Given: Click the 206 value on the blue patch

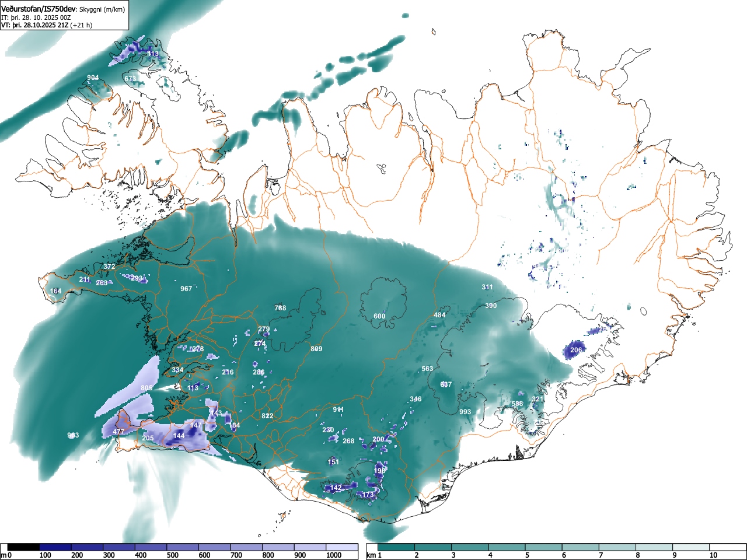Looking at the screenshot, I should (576, 350).
